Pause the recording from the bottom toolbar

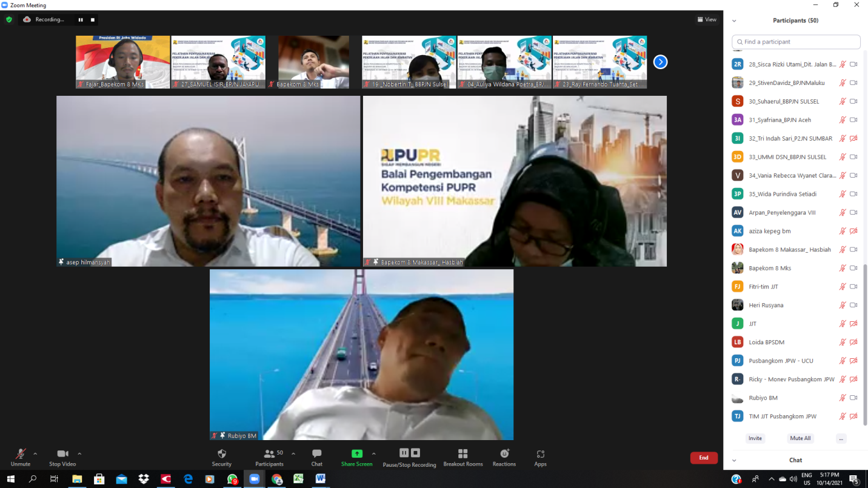[x=404, y=453]
